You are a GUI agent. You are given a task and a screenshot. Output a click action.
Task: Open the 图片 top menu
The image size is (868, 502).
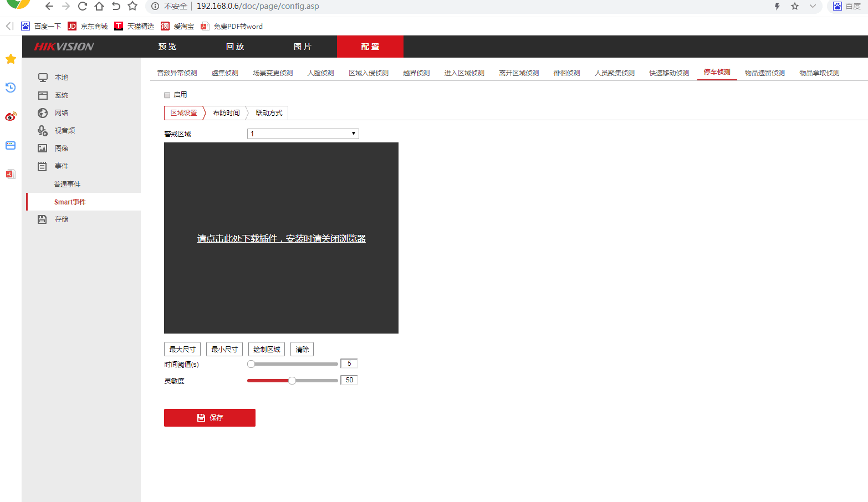coord(303,47)
